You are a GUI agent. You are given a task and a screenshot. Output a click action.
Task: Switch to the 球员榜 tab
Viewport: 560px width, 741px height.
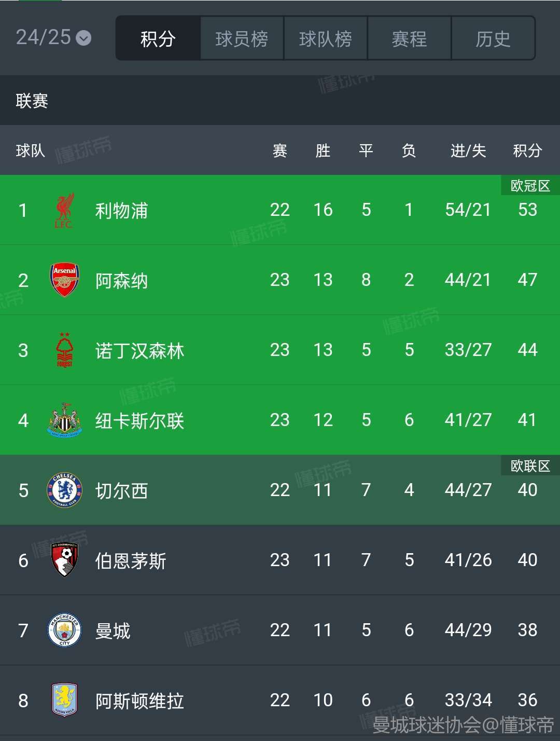[x=242, y=38]
